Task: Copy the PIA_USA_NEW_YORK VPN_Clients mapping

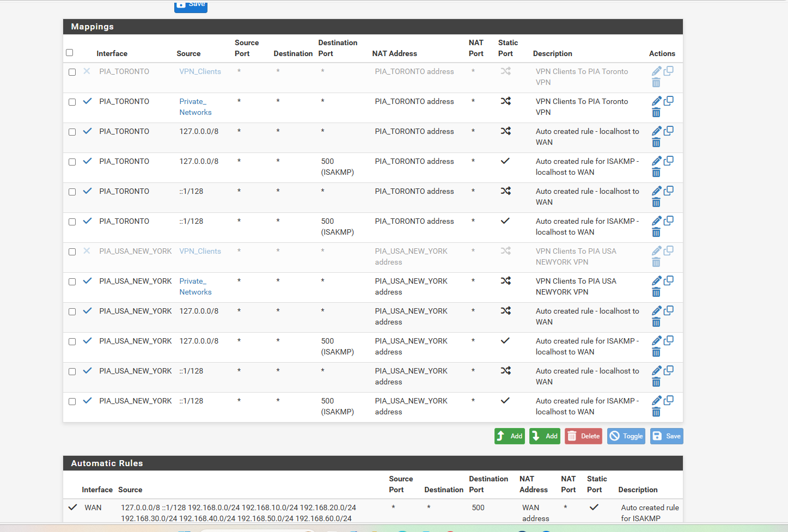Action: 669,250
